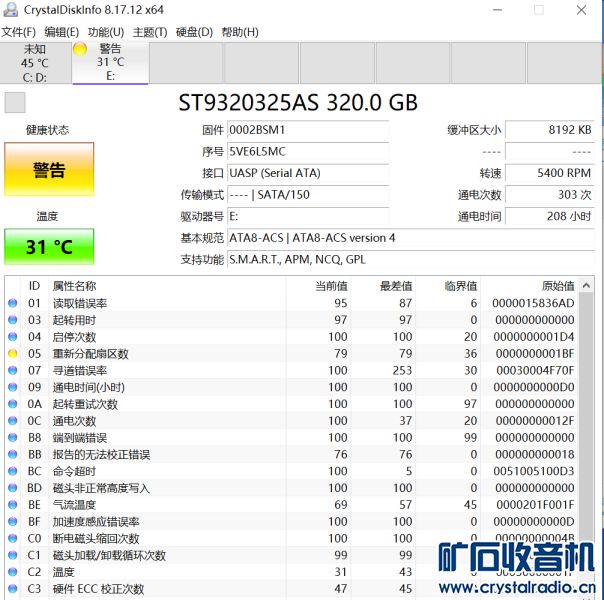Image resolution: width=604 pixels, height=600 pixels.
Task: Click the CrystalDiskInfo app icon in title bar
Action: click(11, 10)
